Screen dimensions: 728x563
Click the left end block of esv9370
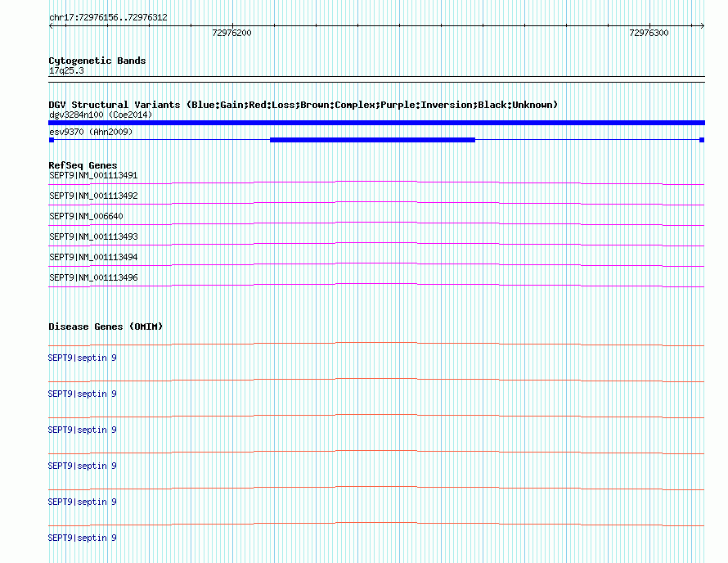click(52, 140)
